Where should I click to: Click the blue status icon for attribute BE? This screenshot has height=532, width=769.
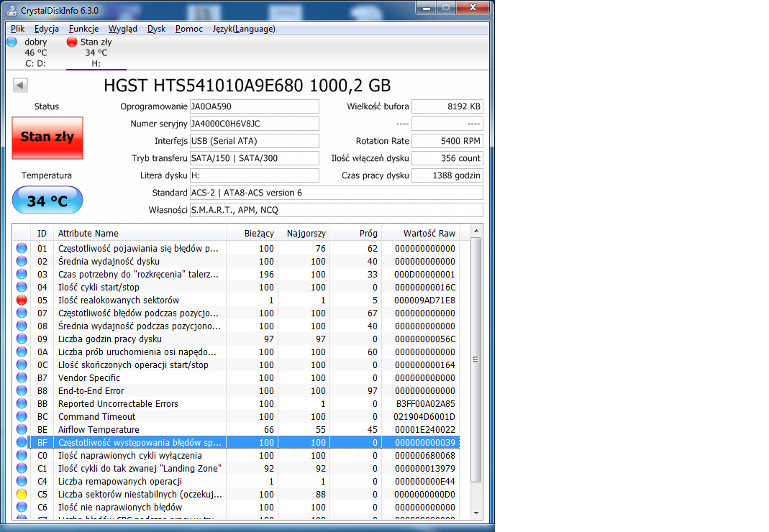coord(22,429)
